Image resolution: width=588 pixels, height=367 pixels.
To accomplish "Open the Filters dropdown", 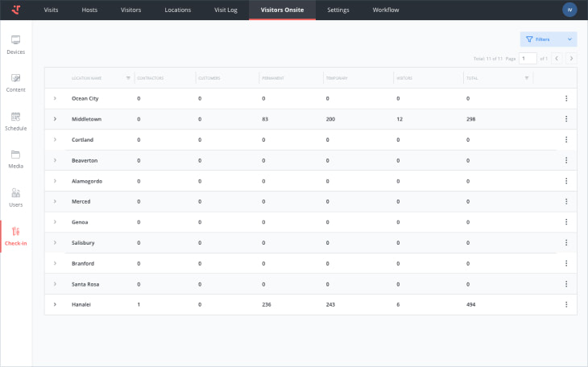I will (548, 39).
